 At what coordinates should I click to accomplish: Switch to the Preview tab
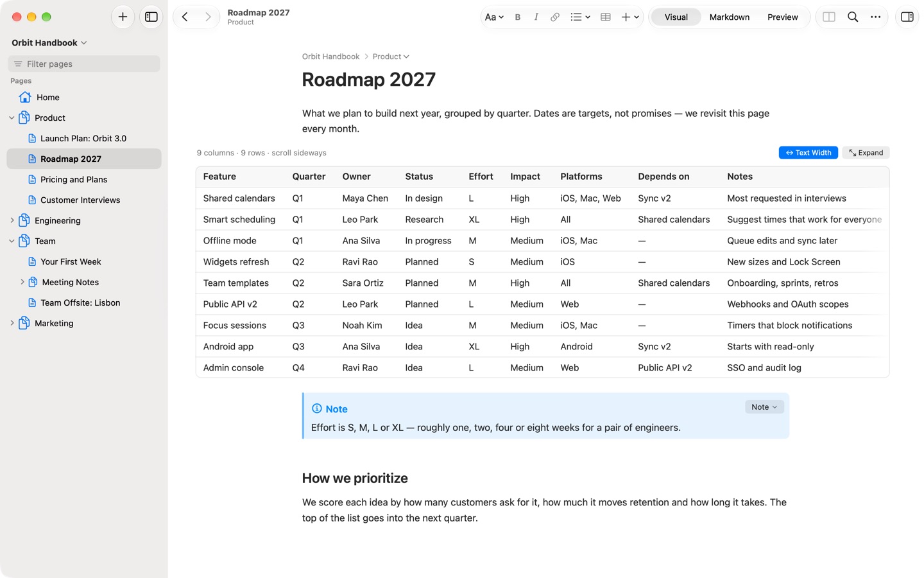(783, 17)
